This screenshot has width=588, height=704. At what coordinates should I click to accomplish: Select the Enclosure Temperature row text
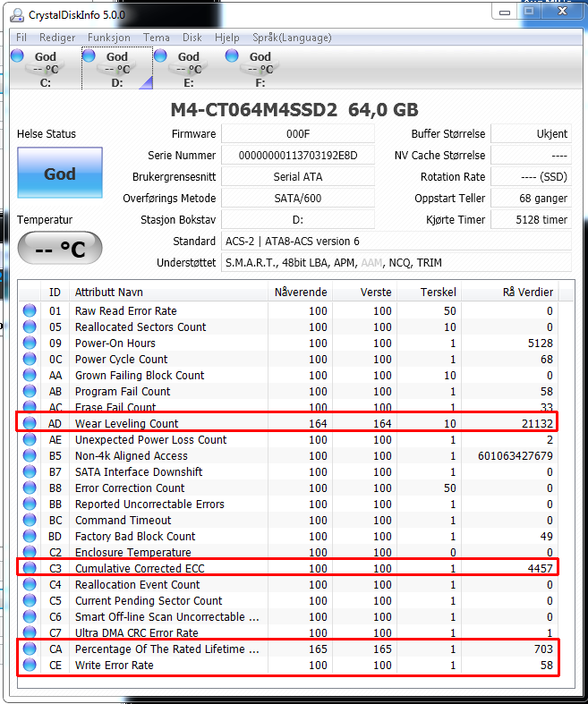pyautogui.click(x=133, y=552)
